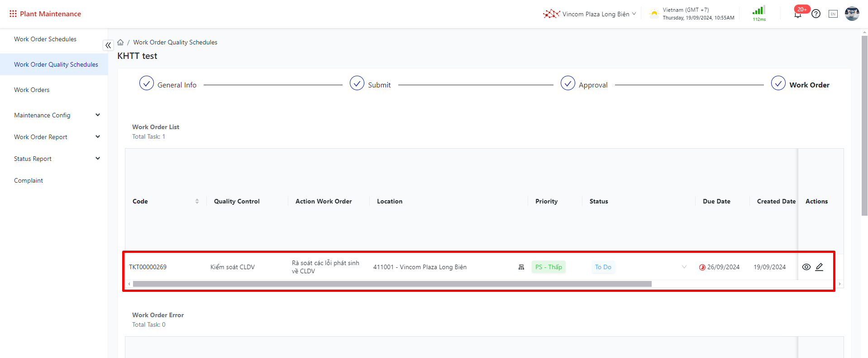Open the Complaint menu item

pos(29,180)
